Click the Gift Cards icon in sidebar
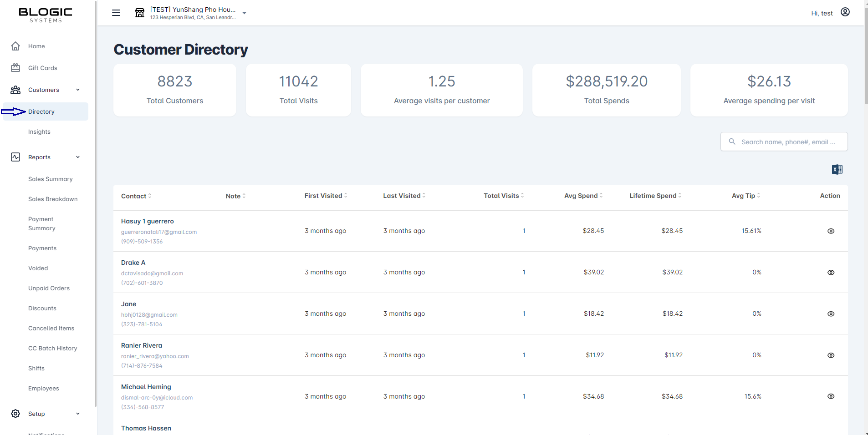This screenshot has width=868, height=435. (x=15, y=68)
